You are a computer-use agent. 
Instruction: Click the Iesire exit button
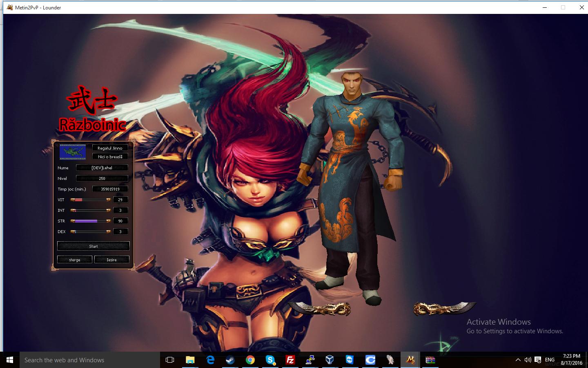pyautogui.click(x=112, y=260)
